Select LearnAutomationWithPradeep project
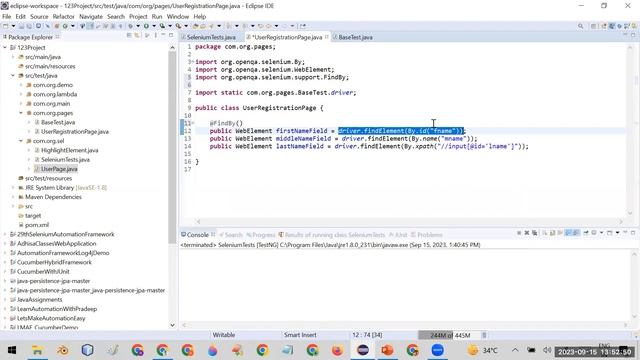Image resolution: width=640 pixels, height=360 pixels. coord(57,309)
